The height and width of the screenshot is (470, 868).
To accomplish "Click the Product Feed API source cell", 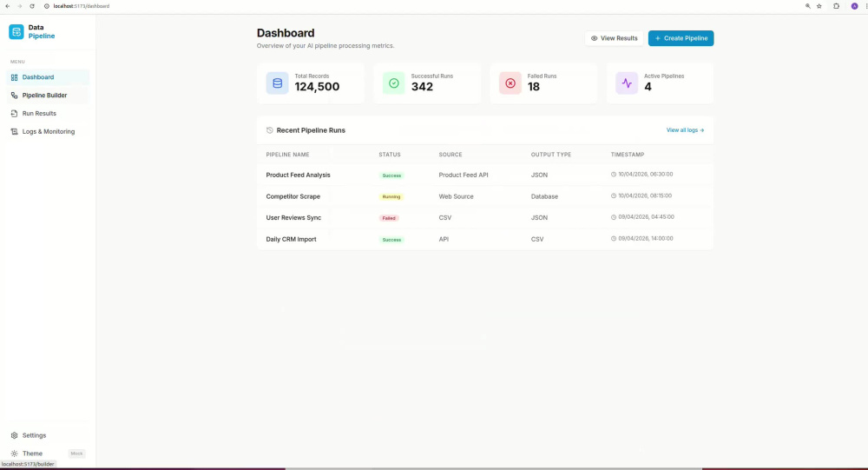I will click(x=464, y=175).
